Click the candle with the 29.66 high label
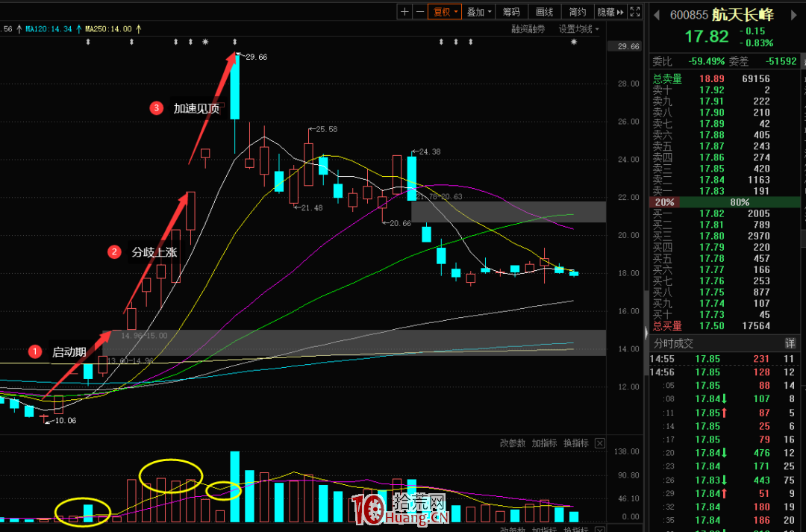 (235, 103)
